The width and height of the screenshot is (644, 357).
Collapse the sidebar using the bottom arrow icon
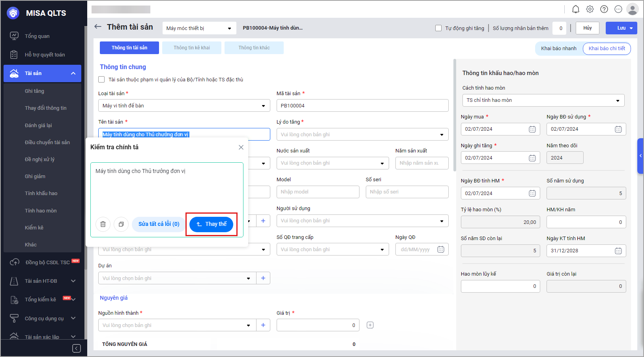coord(77,348)
